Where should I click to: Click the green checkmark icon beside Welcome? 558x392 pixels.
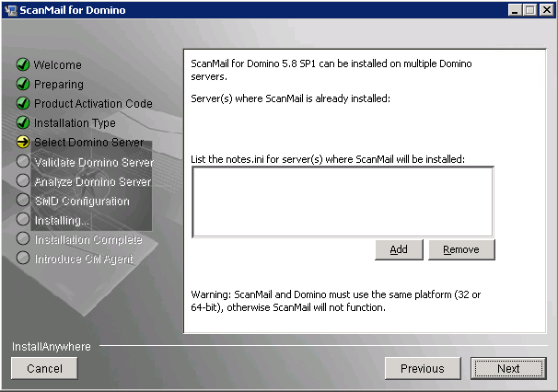coord(23,65)
